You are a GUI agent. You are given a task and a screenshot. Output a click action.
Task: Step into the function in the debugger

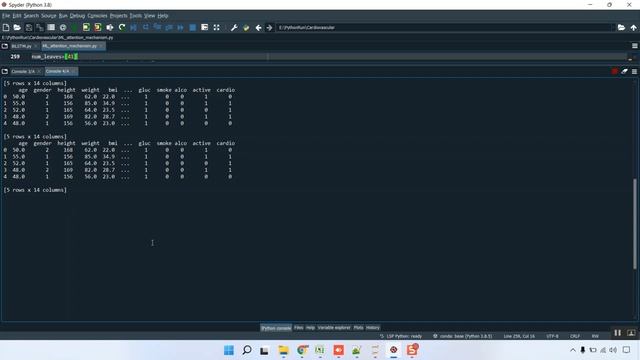tap(157, 27)
